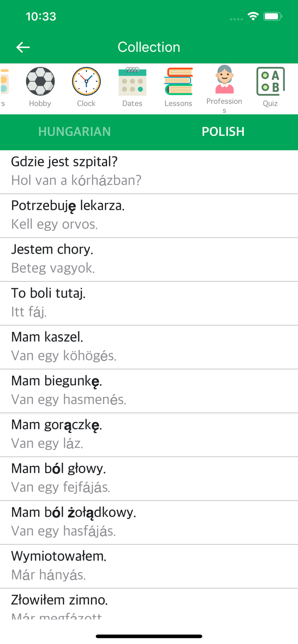298x644 pixels.
Task: Tap the 'Wymiotowałem.' list item
Action: 149,565
